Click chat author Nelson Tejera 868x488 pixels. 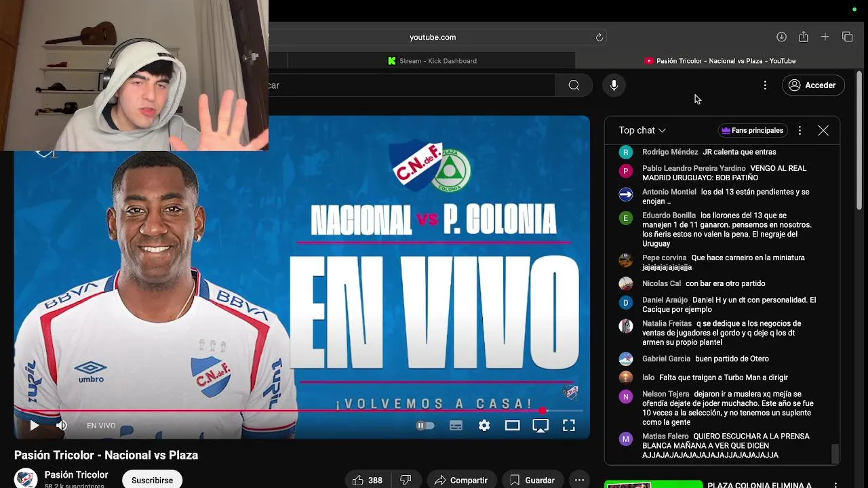665,394
